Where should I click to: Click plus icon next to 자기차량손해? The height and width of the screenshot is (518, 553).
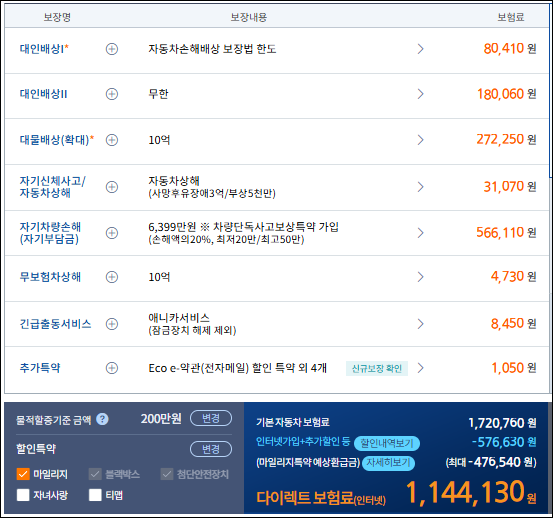click(112, 233)
